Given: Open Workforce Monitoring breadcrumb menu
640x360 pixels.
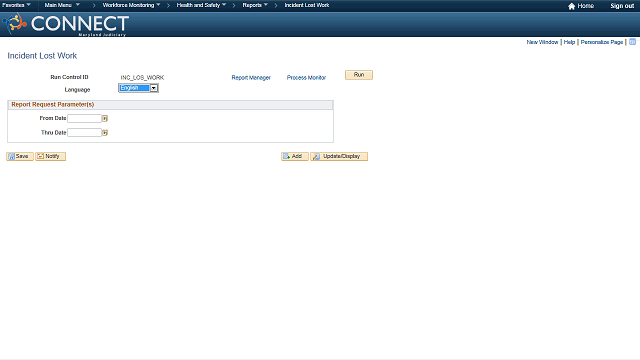Looking at the screenshot, I should coord(131,5).
